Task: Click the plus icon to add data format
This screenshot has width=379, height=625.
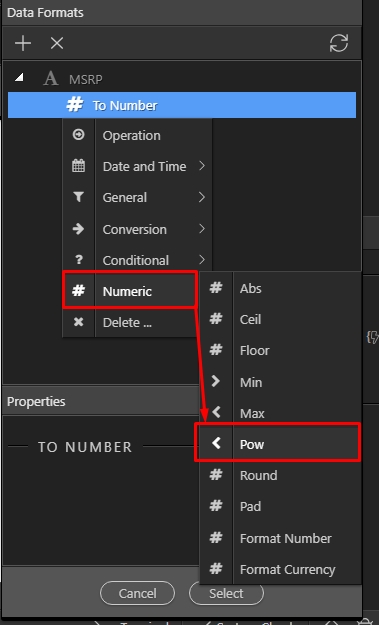Action: 23,43
